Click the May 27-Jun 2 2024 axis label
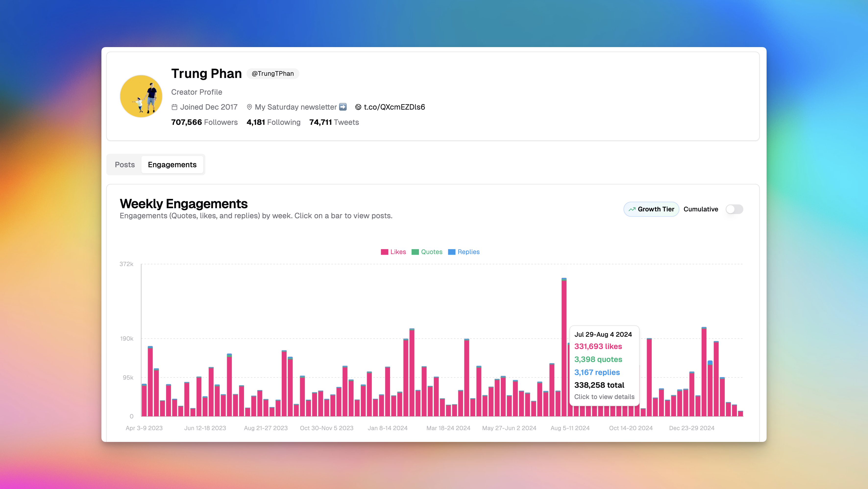This screenshot has width=868, height=489. pyautogui.click(x=509, y=428)
